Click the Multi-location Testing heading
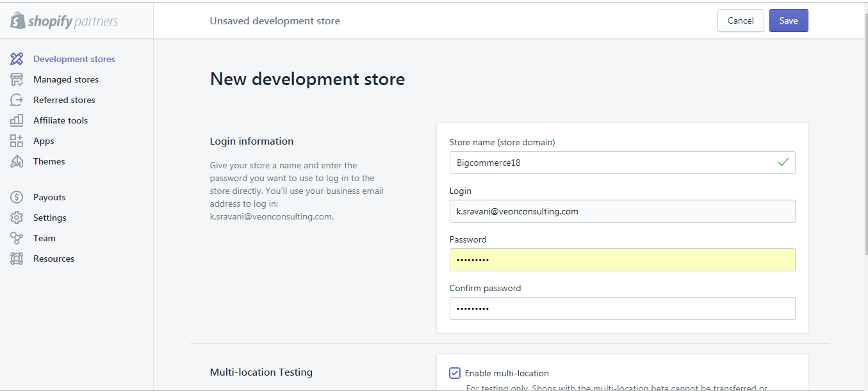Screen dimensions: 868x391 pos(261,372)
